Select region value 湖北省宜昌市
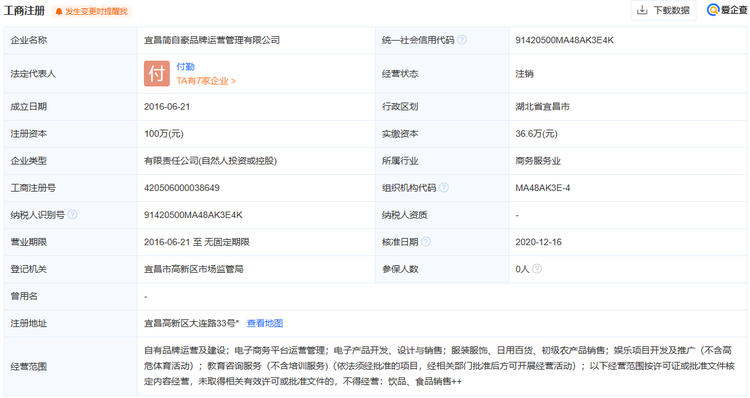The width and height of the screenshot is (750, 398). pyautogui.click(x=542, y=107)
